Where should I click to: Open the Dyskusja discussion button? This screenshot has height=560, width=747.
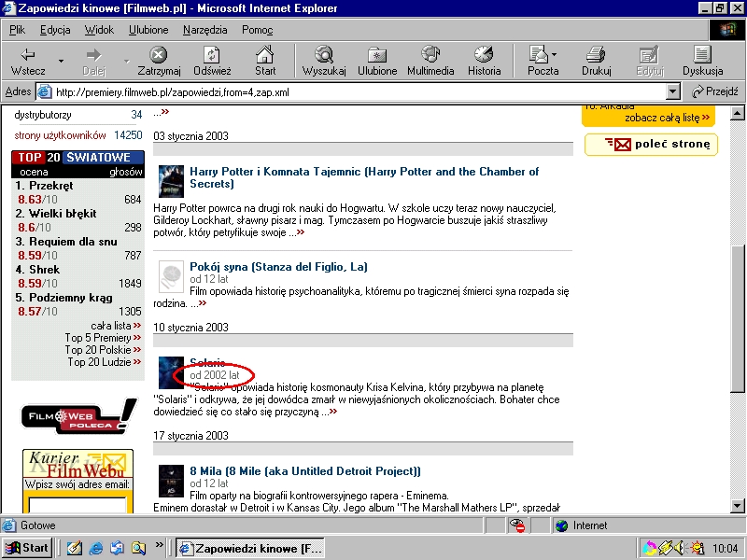[x=703, y=61]
